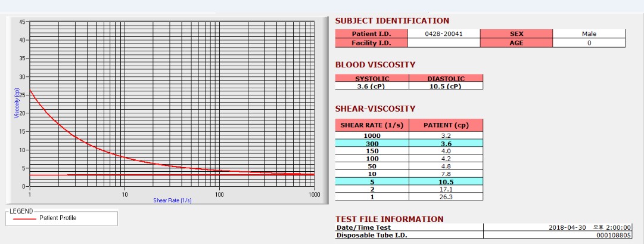The height and width of the screenshot is (244, 644).
Task: Click the SYSTOLIC header cell
Action: click(372, 78)
